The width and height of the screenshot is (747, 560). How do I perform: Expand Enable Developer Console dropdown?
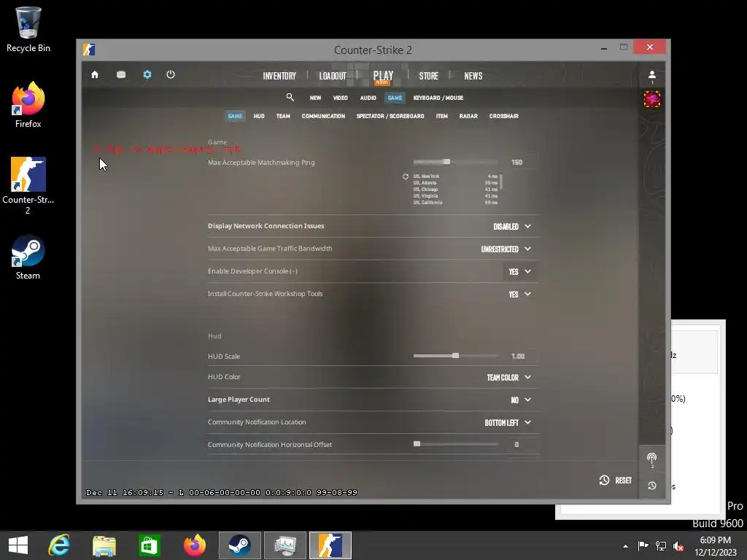tap(519, 271)
